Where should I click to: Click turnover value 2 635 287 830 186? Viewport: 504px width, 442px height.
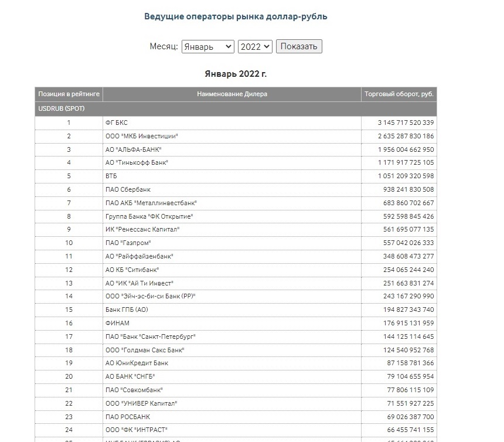(x=406, y=137)
